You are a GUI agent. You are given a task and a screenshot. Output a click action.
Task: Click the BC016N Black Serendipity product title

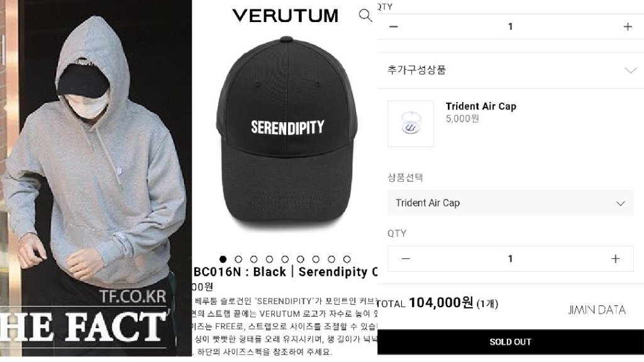(285, 272)
